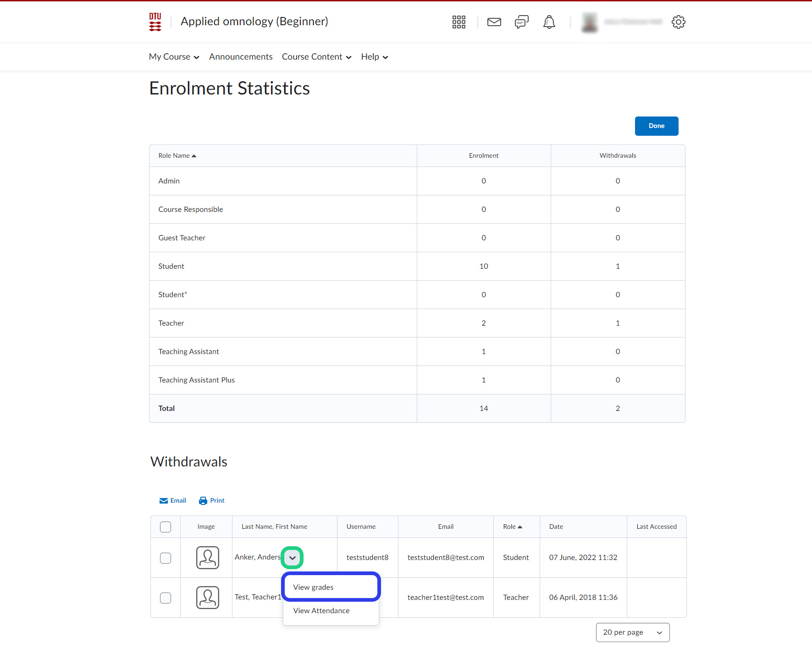Open the admin tools gear icon
Image resolution: width=812 pixels, height=654 pixels.
(x=678, y=22)
